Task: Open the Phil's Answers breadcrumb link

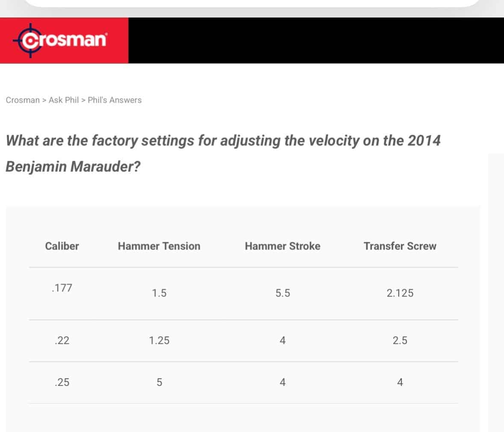Action: (115, 100)
